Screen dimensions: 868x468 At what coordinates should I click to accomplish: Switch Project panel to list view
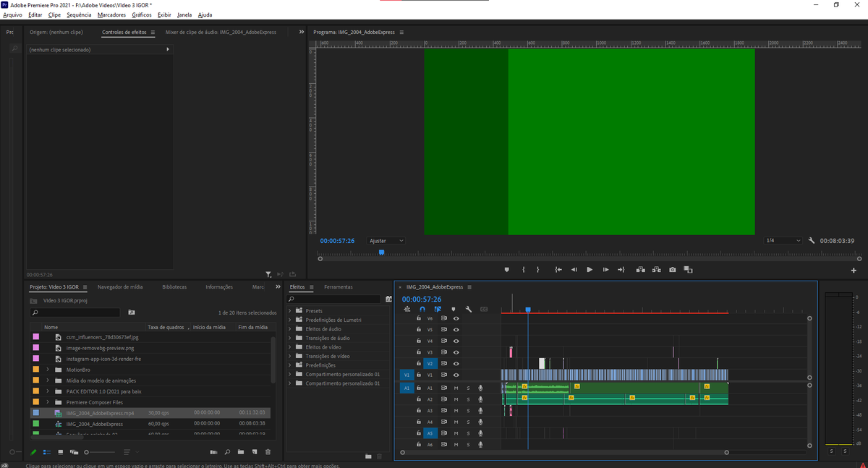click(48, 451)
